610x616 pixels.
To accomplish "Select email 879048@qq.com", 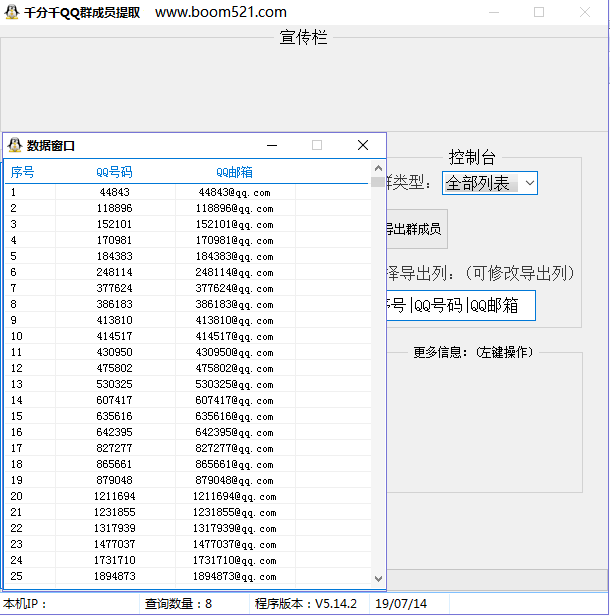I will pyautogui.click(x=234, y=480).
